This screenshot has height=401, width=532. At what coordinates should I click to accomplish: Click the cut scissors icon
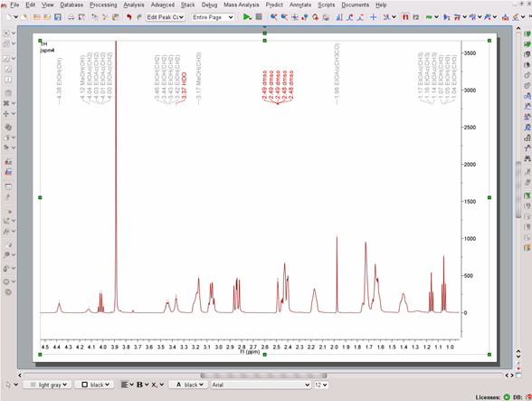coord(105,17)
